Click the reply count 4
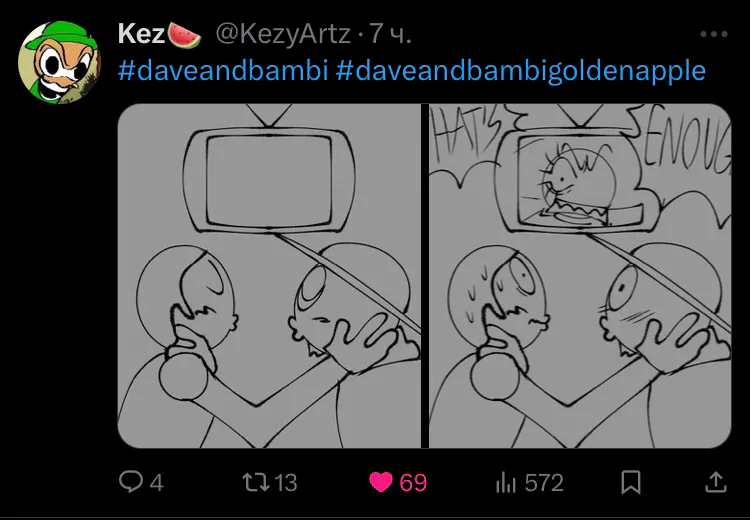 coord(156,483)
